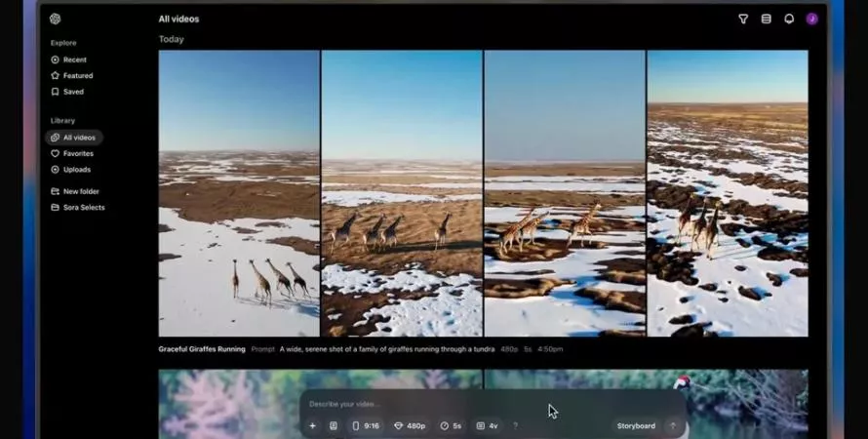The image size is (868, 439).
Task: Open fourth giraffe video with giraffes walking away
Action: (x=728, y=193)
